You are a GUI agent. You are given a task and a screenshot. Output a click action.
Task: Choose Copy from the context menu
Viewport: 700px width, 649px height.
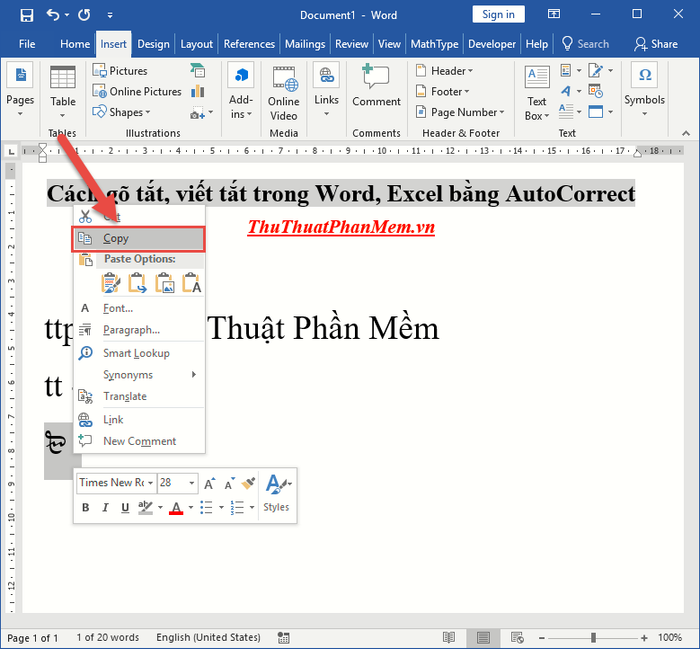[138, 239]
